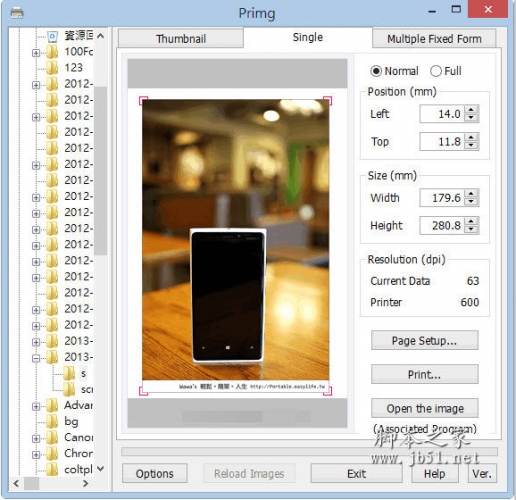This screenshot has width=516, height=500.
Task: Click the bottom-right pink crop corner handle
Action: 327,391
